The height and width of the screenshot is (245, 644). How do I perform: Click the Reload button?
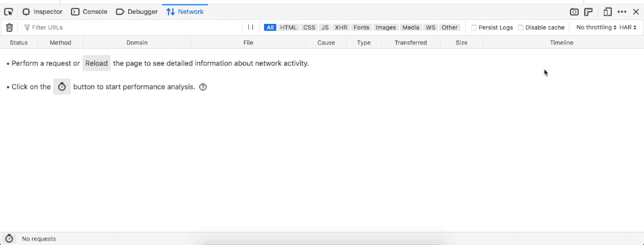(96, 63)
